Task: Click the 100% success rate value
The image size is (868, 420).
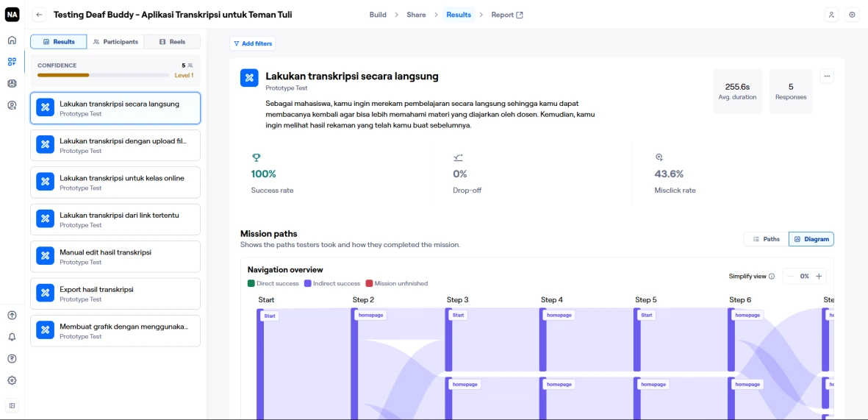Action: 264,174
